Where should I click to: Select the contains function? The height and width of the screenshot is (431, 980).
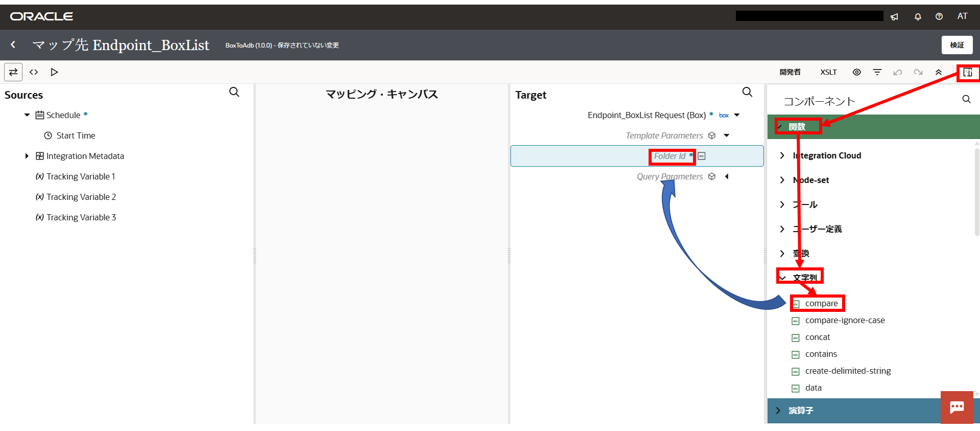(821, 354)
